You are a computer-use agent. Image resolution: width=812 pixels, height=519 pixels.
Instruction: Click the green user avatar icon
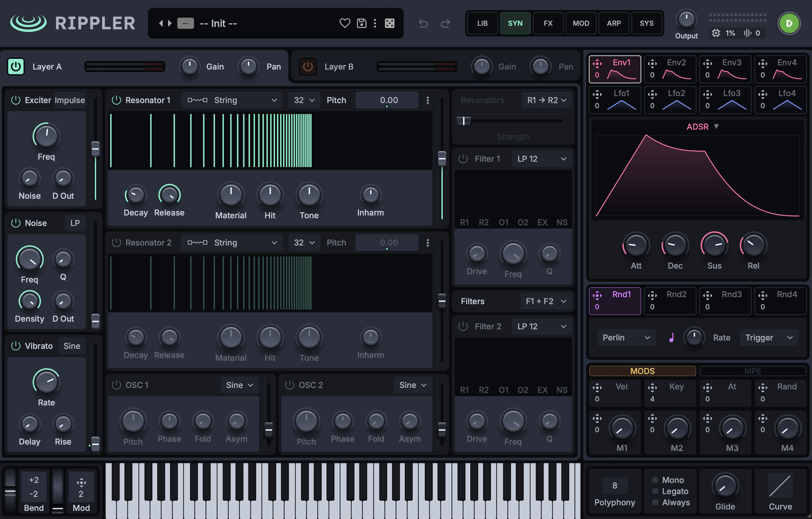789,23
